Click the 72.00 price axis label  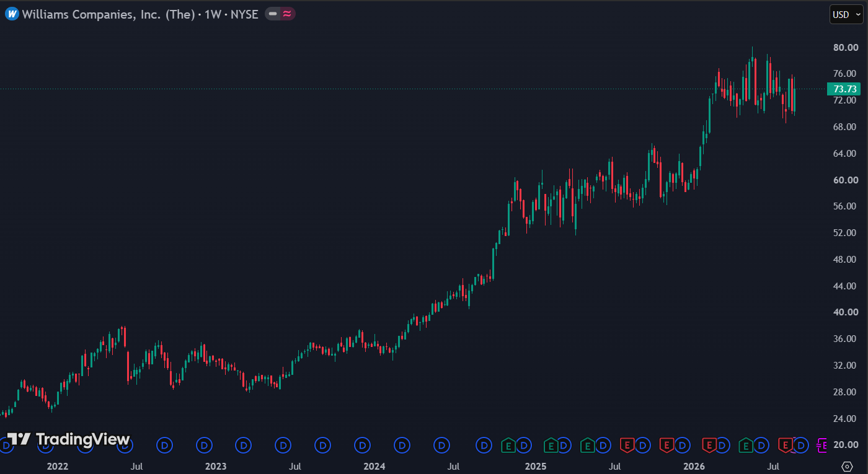coord(846,100)
